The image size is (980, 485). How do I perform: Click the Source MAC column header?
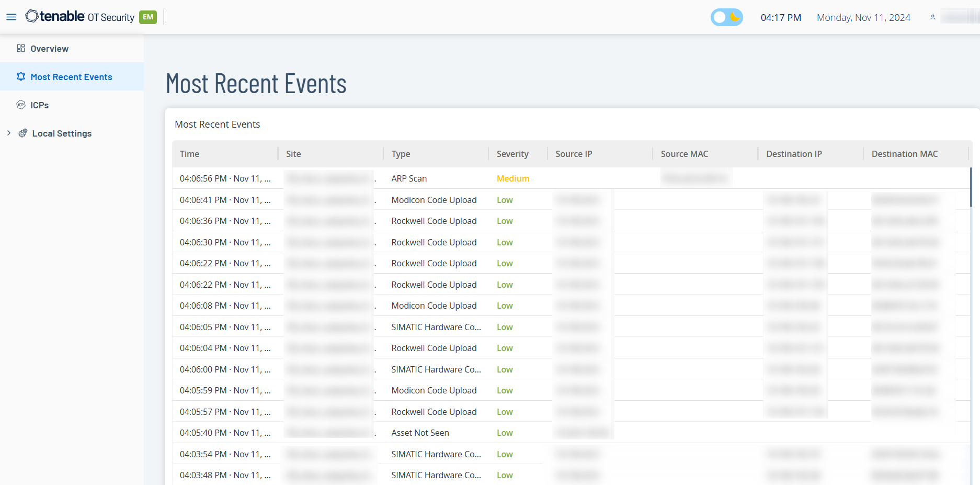click(684, 154)
